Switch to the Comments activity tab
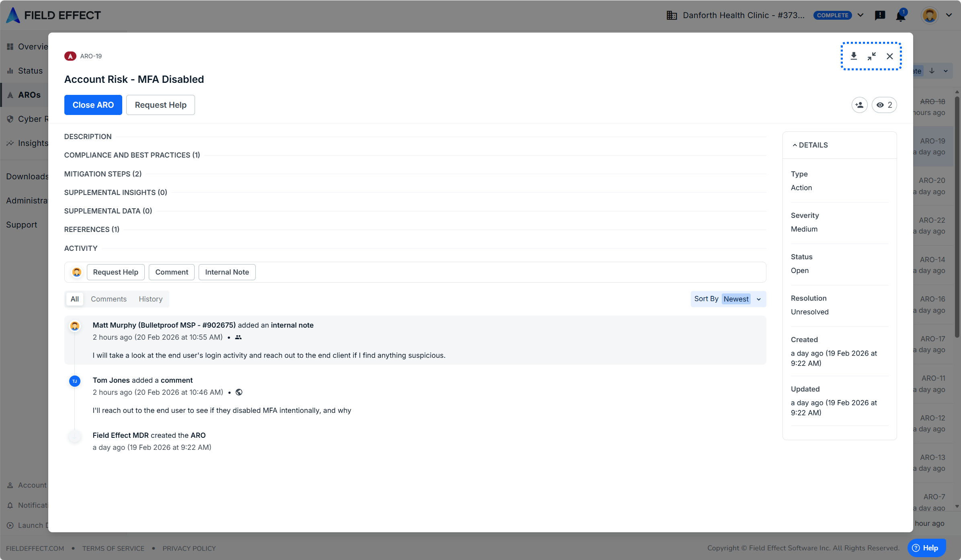The image size is (961, 560). (109, 299)
